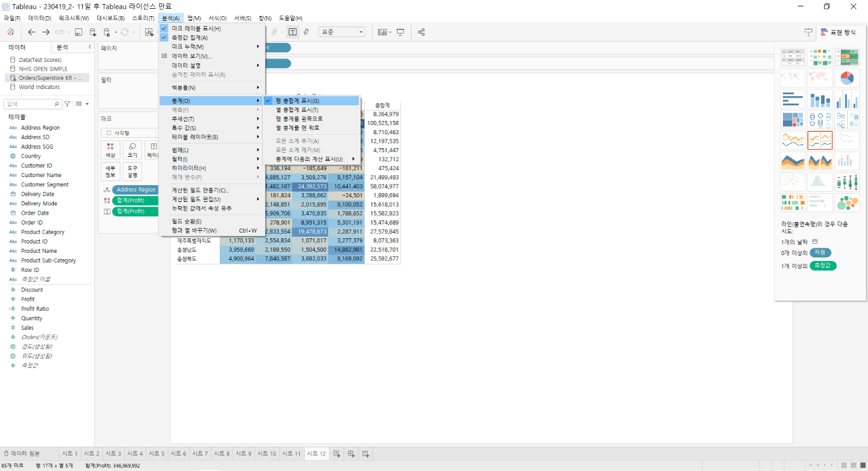The image size is (868, 471).
Task: Select the packed bubbles chart in Show Me
Action: coord(847,203)
